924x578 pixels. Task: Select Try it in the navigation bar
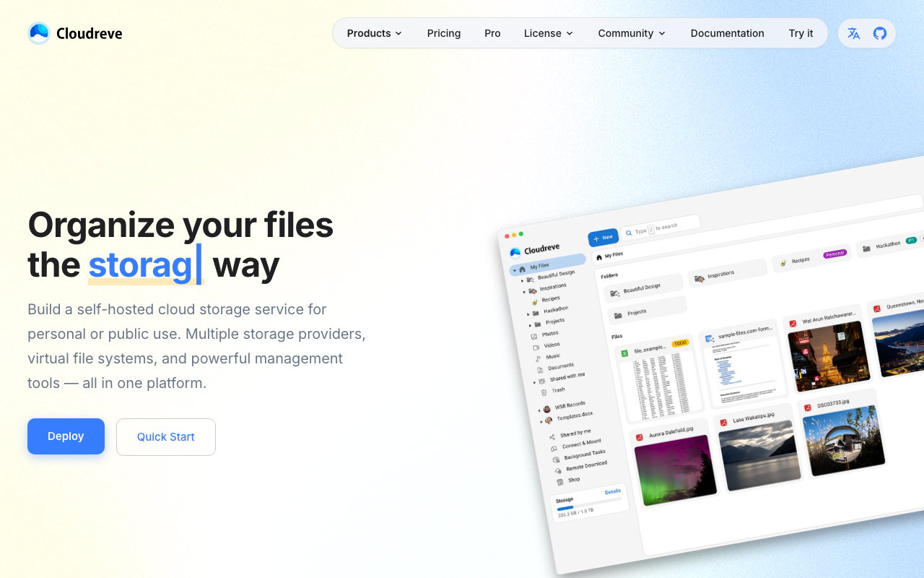click(x=801, y=33)
